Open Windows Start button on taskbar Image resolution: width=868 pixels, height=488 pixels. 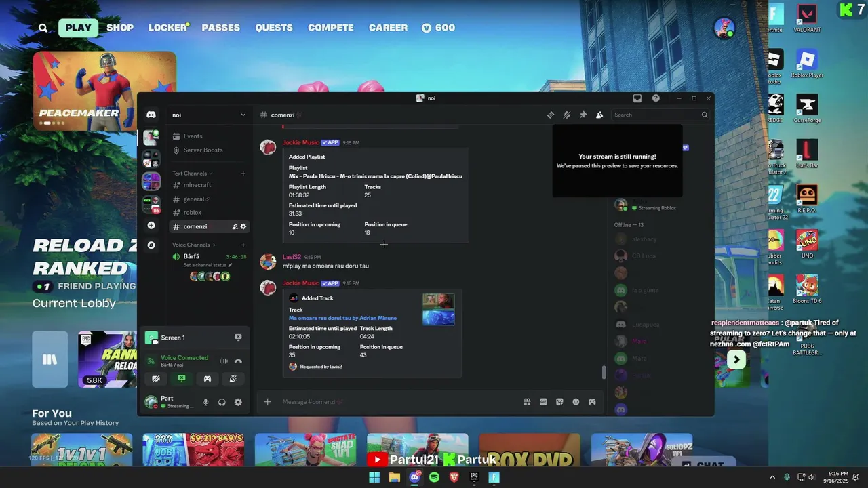374,477
